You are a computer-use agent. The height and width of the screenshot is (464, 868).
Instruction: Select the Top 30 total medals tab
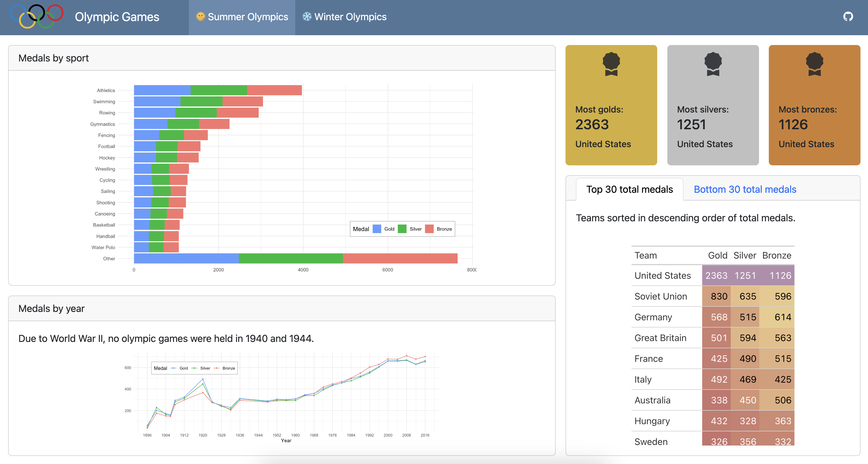pos(630,189)
